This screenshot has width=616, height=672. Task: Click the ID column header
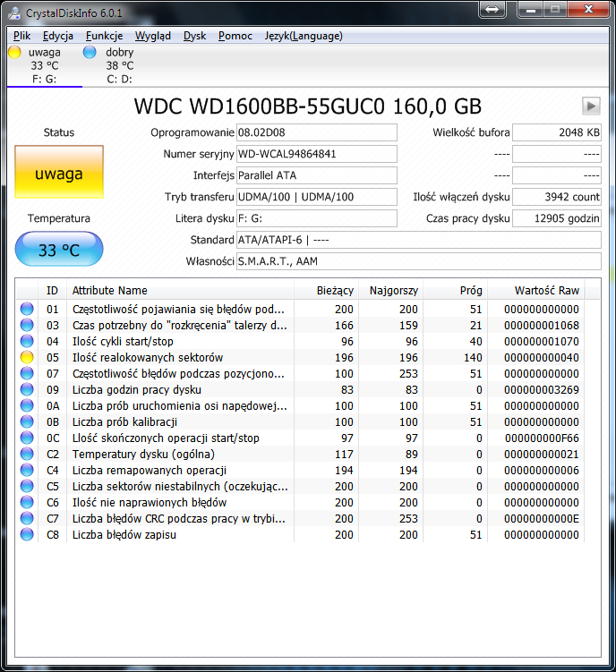(x=52, y=290)
